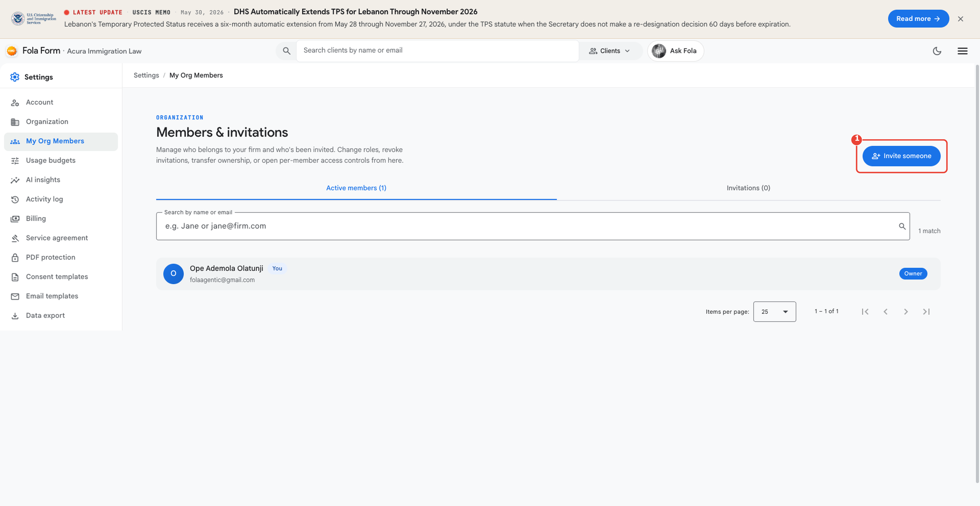Go to previous page pagination arrow
Screen dimensions: 980x506
(886, 312)
